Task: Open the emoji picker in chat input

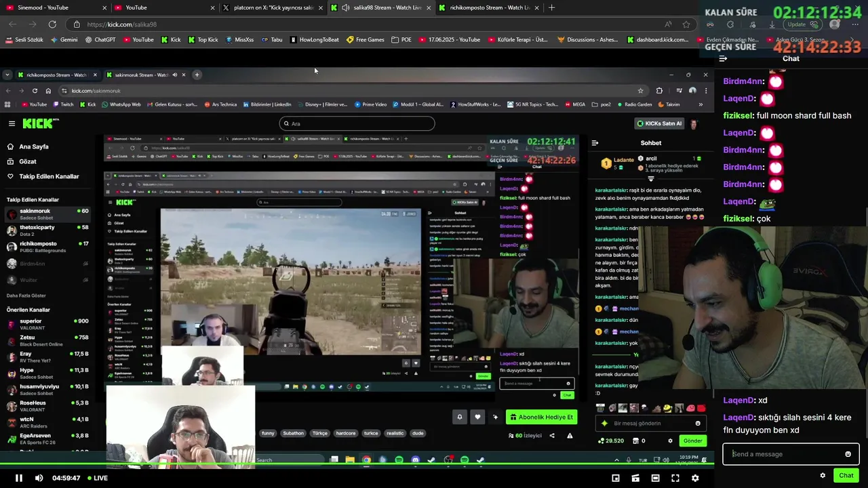Action: pyautogui.click(x=848, y=454)
